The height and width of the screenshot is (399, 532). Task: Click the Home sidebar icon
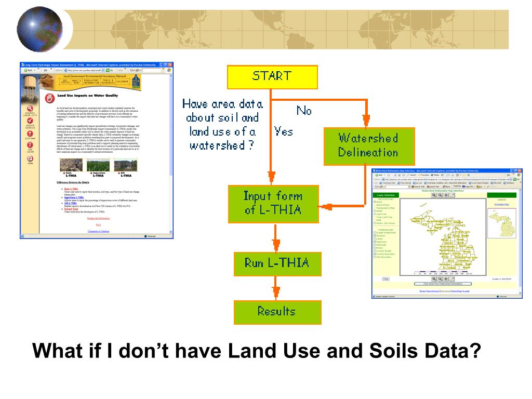30,158
